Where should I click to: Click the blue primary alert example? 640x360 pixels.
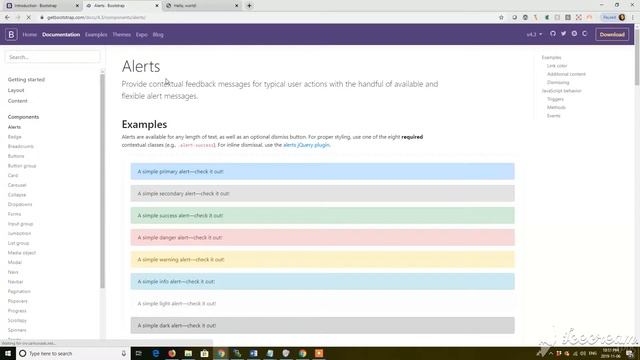tap(322, 171)
